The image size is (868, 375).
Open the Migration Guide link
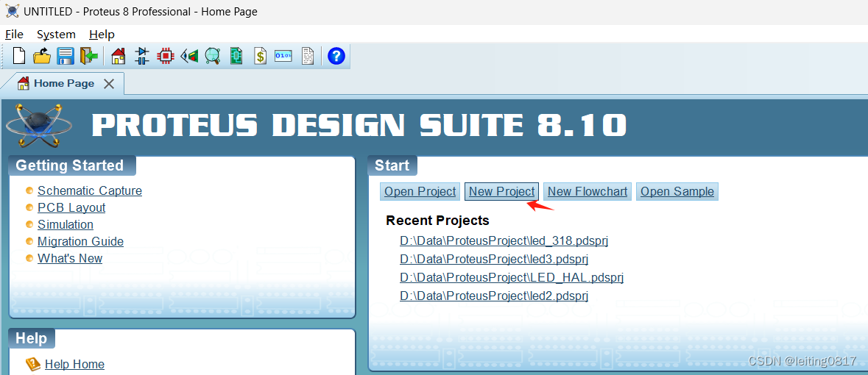pyautogui.click(x=80, y=242)
